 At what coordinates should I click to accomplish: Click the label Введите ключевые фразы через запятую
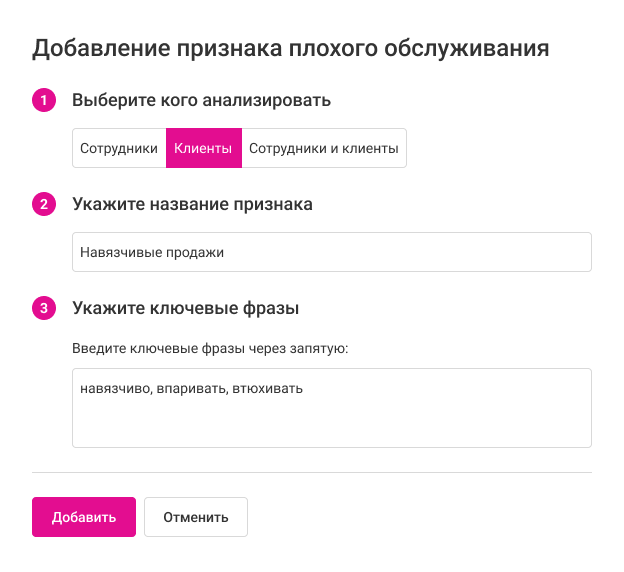[210, 349]
